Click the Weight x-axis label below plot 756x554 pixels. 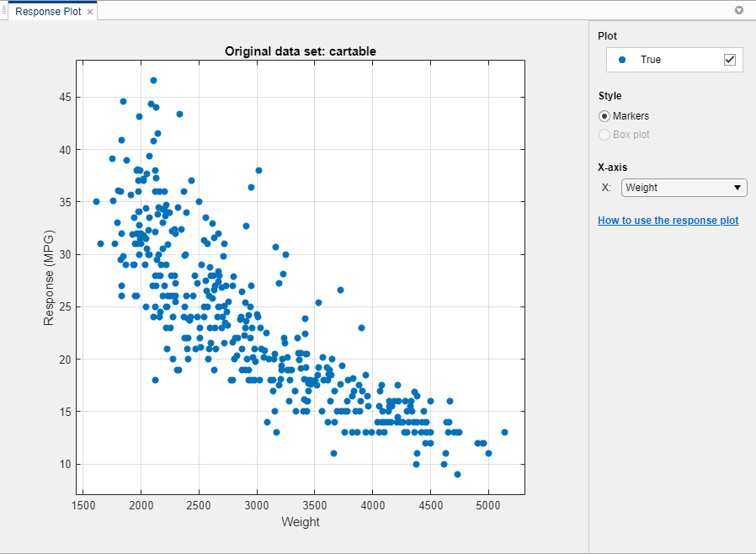coord(301,522)
